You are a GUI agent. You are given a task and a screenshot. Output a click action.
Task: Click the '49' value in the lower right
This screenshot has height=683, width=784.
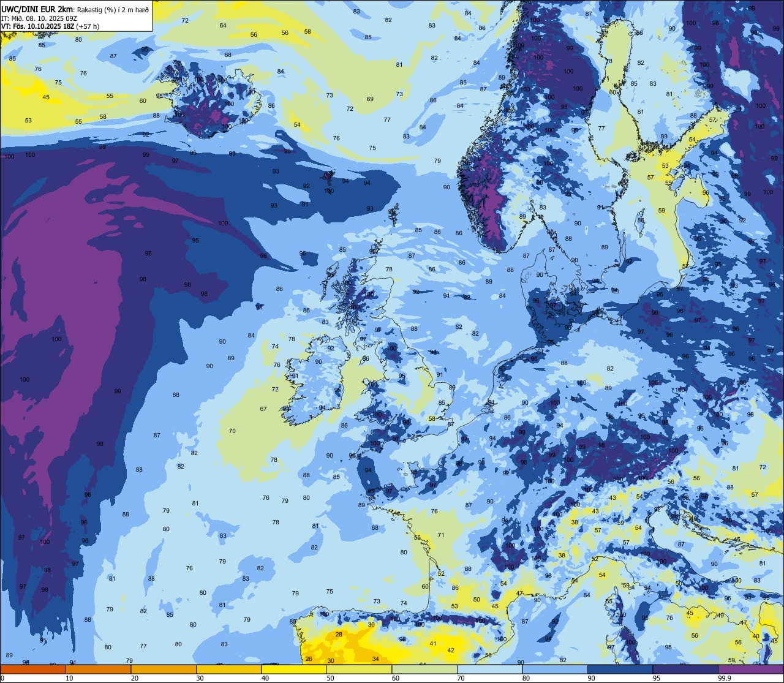(x=720, y=616)
